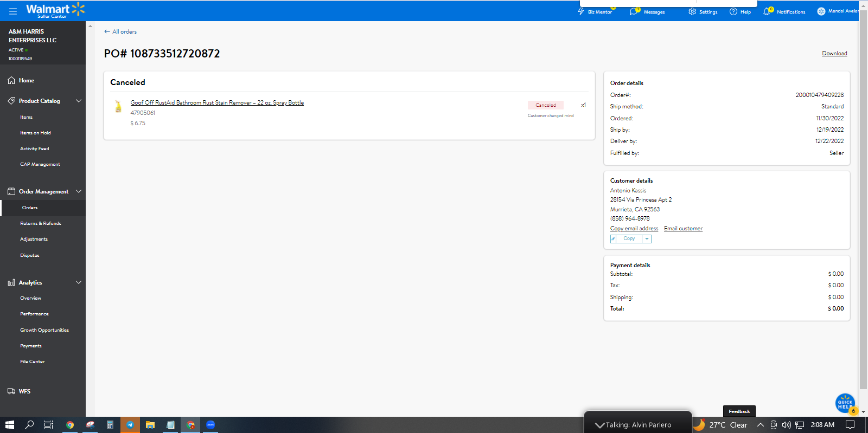
Task: Open the Quick Help floating button
Action: (845, 403)
